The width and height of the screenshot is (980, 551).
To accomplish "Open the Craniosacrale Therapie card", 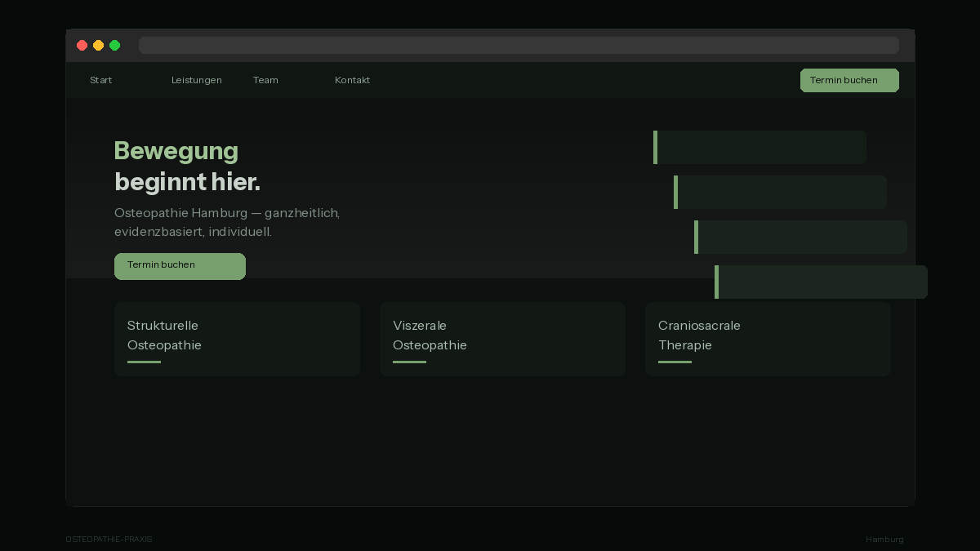I will (x=768, y=339).
